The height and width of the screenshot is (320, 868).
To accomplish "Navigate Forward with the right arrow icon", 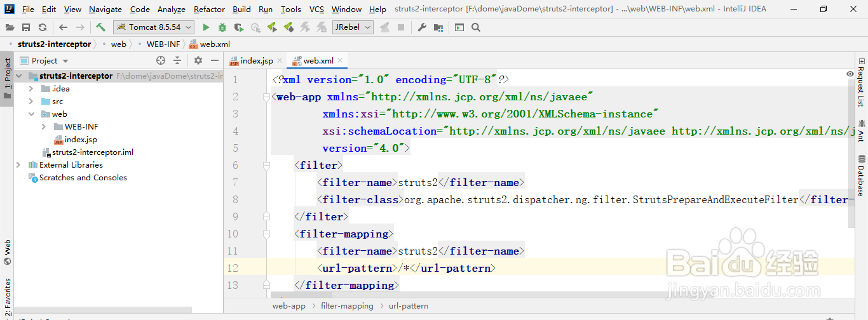I will 80,27.
